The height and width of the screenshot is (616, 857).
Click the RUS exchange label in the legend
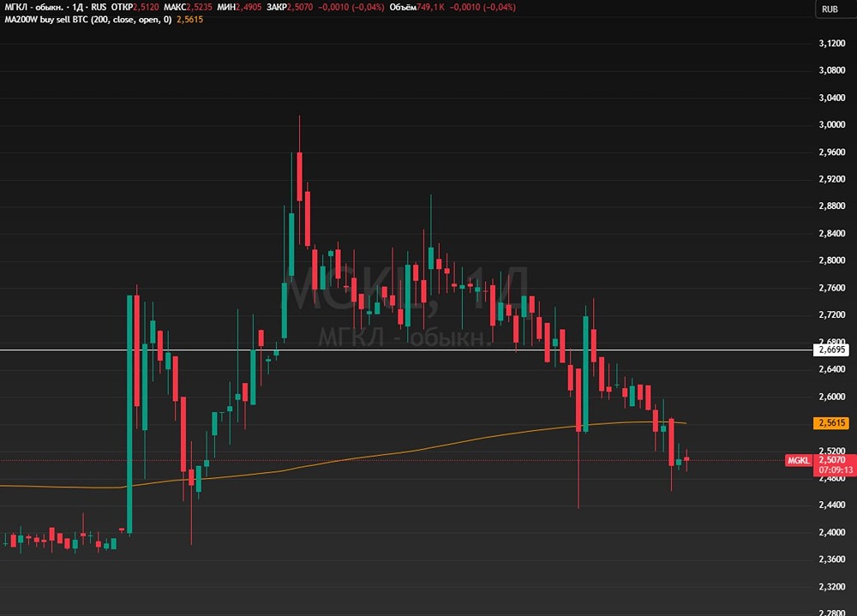99,7
